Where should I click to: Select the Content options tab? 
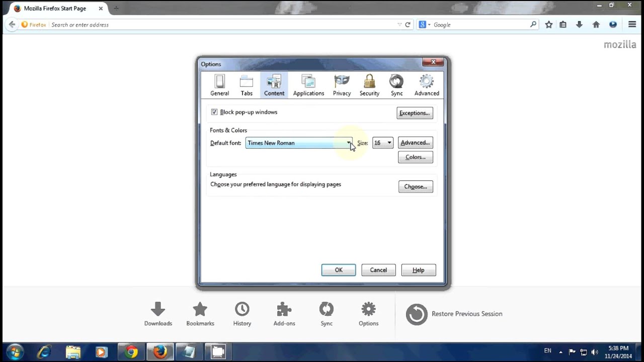(274, 85)
